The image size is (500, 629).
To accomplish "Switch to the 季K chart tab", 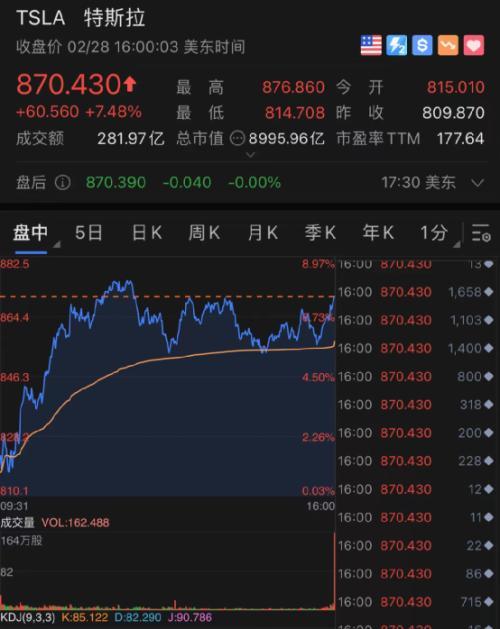I will coord(320,233).
